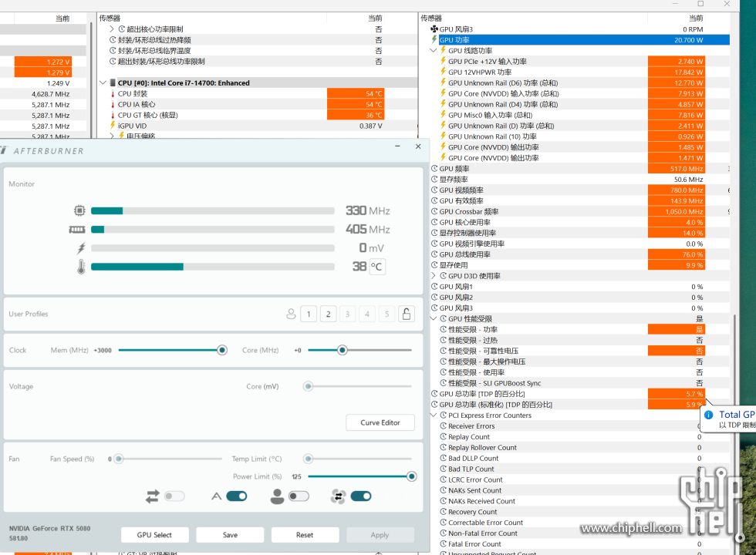The width and height of the screenshot is (756, 555).
Task: Open the Curve Editor
Action: click(x=380, y=422)
